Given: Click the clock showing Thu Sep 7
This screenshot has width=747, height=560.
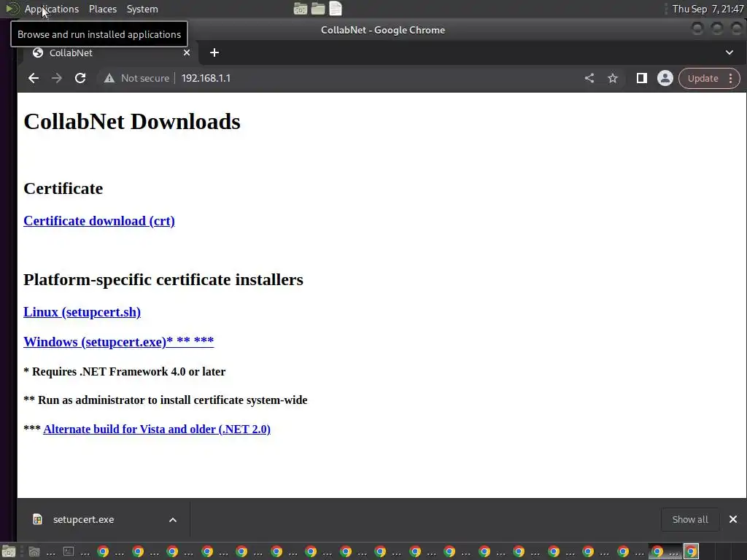Looking at the screenshot, I should click(x=708, y=9).
